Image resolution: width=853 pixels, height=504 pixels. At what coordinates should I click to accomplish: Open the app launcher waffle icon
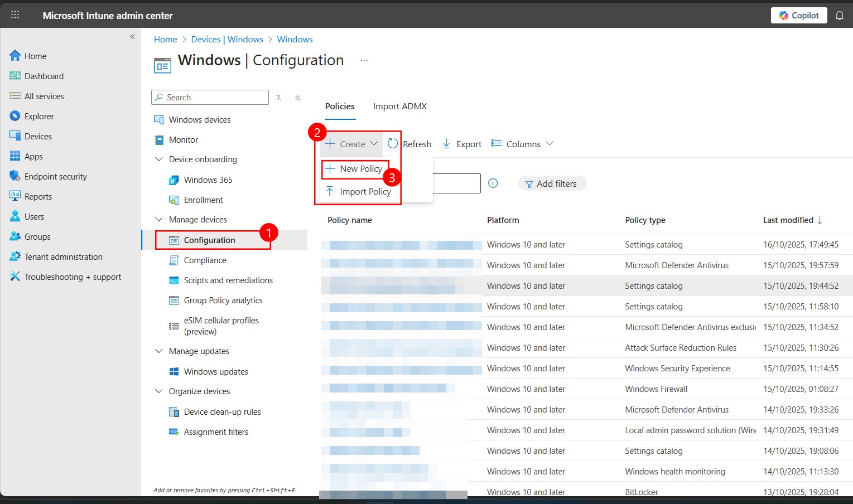click(15, 15)
